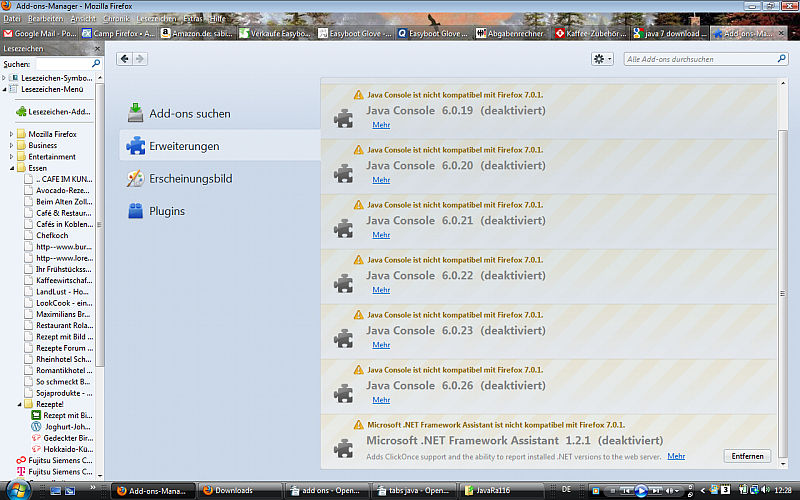This screenshot has height=500, width=800.
Task: Click the Rezept mit Bi... green bookmark icon
Action: pos(36,415)
